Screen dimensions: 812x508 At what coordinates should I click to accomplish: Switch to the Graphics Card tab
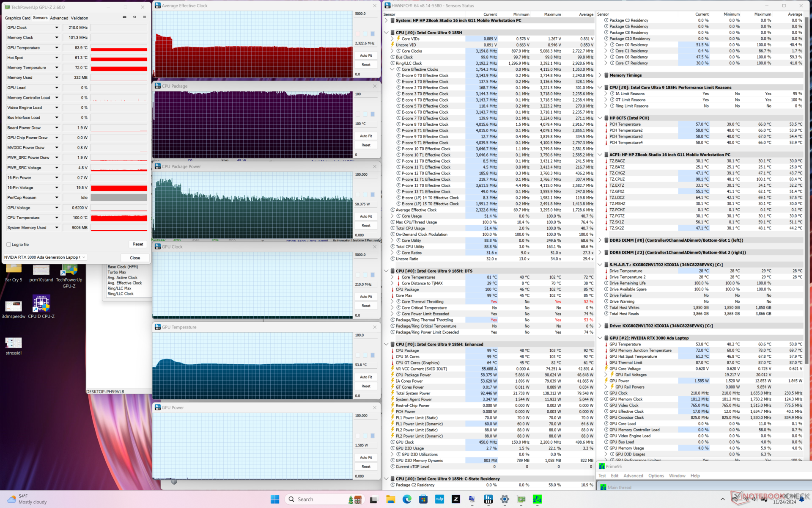pos(18,18)
